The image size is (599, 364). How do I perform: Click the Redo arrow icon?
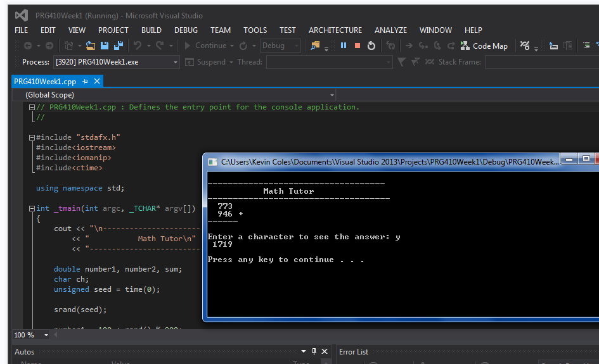point(160,46)
